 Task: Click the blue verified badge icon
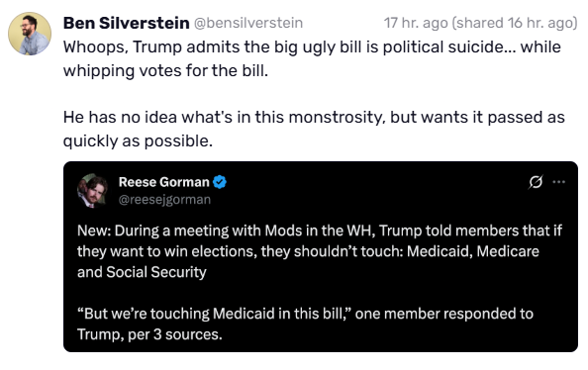[220, 182]
